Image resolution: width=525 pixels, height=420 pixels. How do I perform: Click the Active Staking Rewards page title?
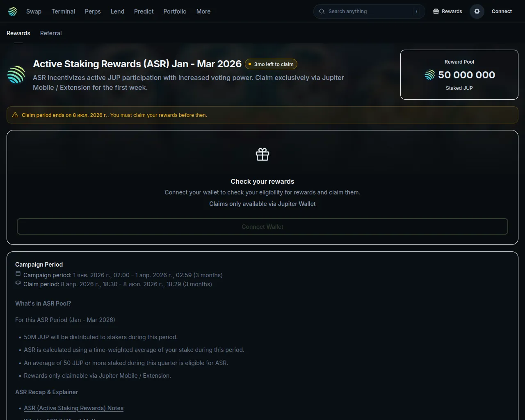tap(137, 64)
